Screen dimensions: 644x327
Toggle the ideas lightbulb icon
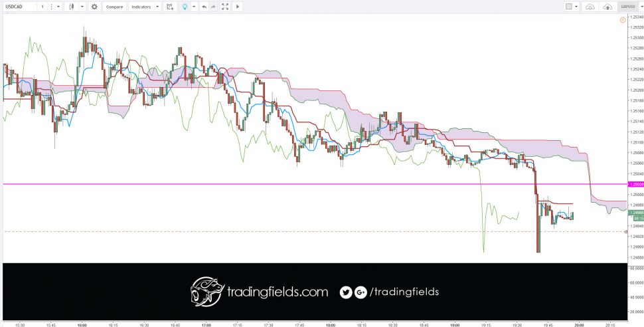click(x=185, y=7)
